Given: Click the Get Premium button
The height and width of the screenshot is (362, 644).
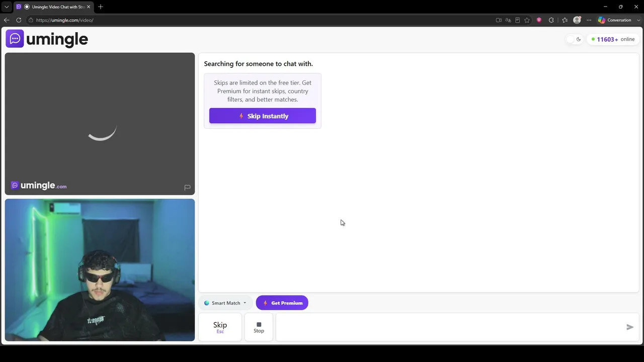Looking at the screenshot, I should [x=282, y=303].
